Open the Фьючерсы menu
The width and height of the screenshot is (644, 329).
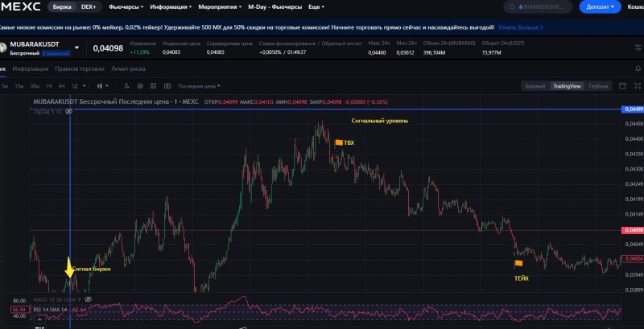coord(126,7)
